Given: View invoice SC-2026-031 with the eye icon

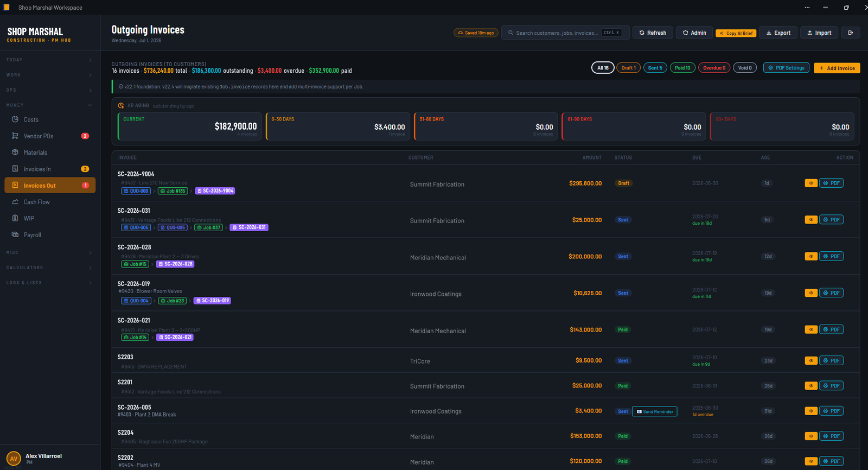Looking at the screenshot, I should pos(811,220).
